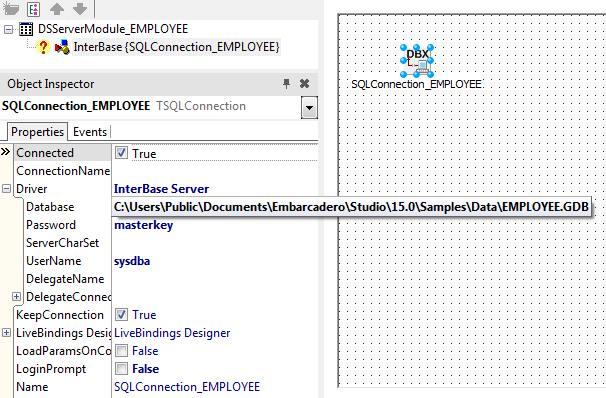
Task: Click the colored InterBase connection node icon
Action: tap(62, 47)
